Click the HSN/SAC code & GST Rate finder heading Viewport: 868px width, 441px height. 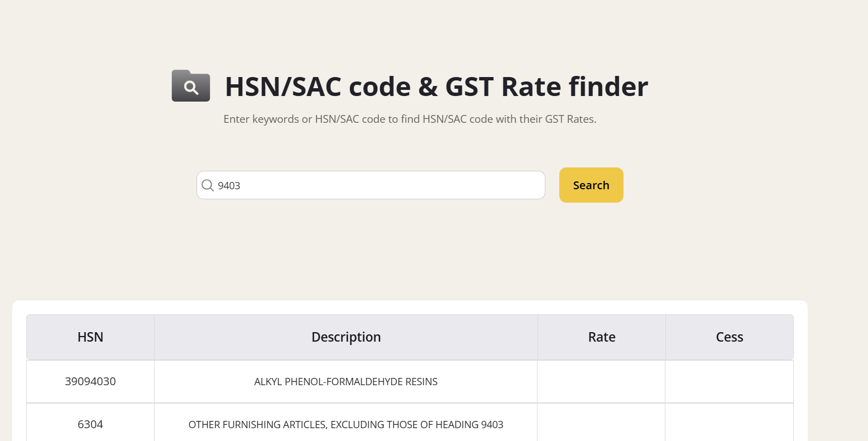coord(437,87)
